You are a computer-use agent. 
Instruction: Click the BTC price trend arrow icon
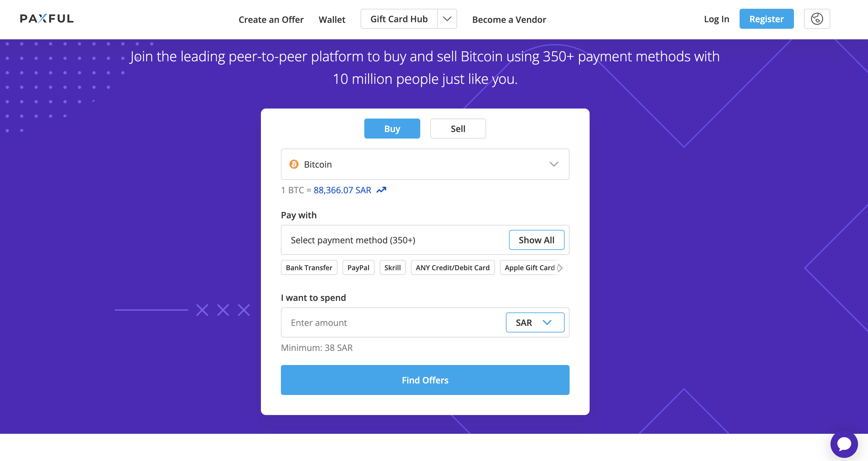pos(381,190)
